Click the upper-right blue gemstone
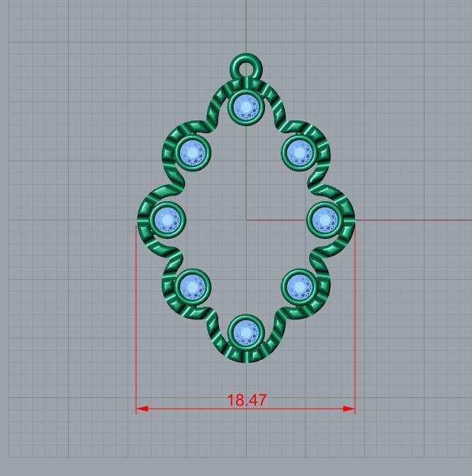472x476 pixels. (x=299, y=152)
